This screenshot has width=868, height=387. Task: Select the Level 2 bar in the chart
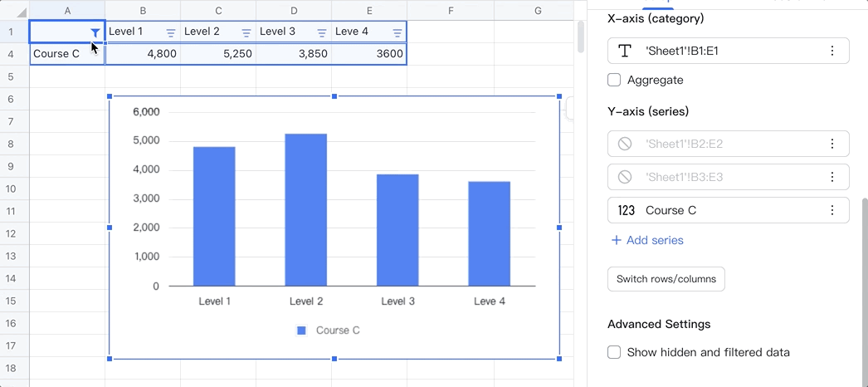(x=305, y=209)
